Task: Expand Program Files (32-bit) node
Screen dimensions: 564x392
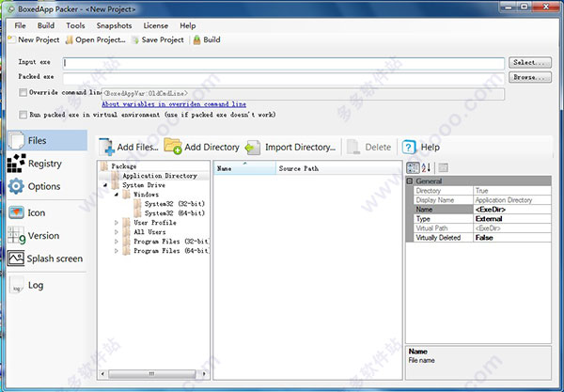Action: (117, 242)
